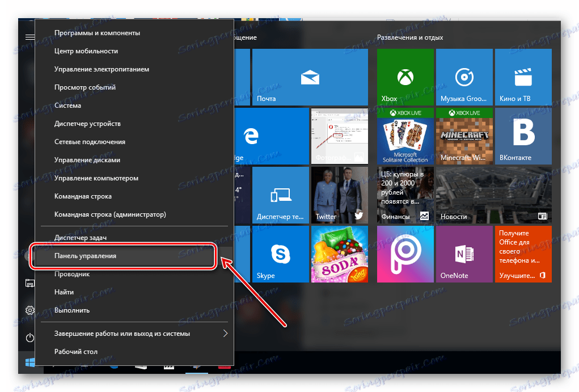Viewport: 579px width, 392px height.
Task: Select Рабочий стол menu entry
Action: [134, 351]
